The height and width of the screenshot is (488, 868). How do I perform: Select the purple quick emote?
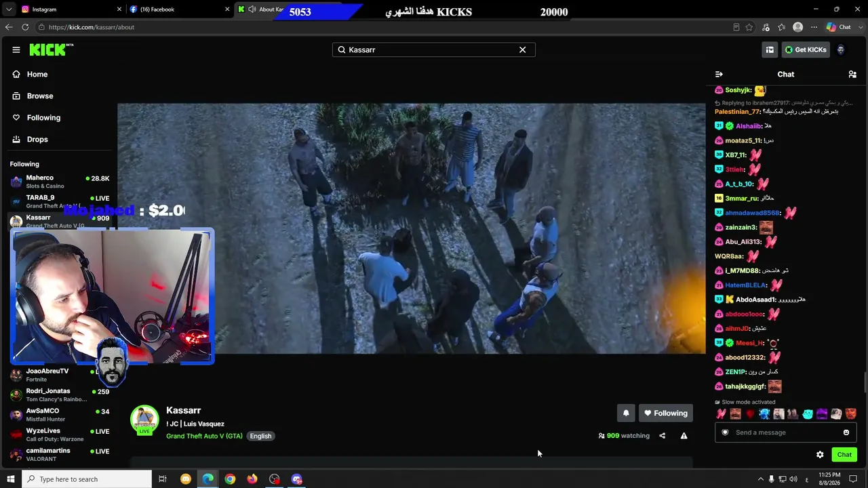click(x=822, y=414)
